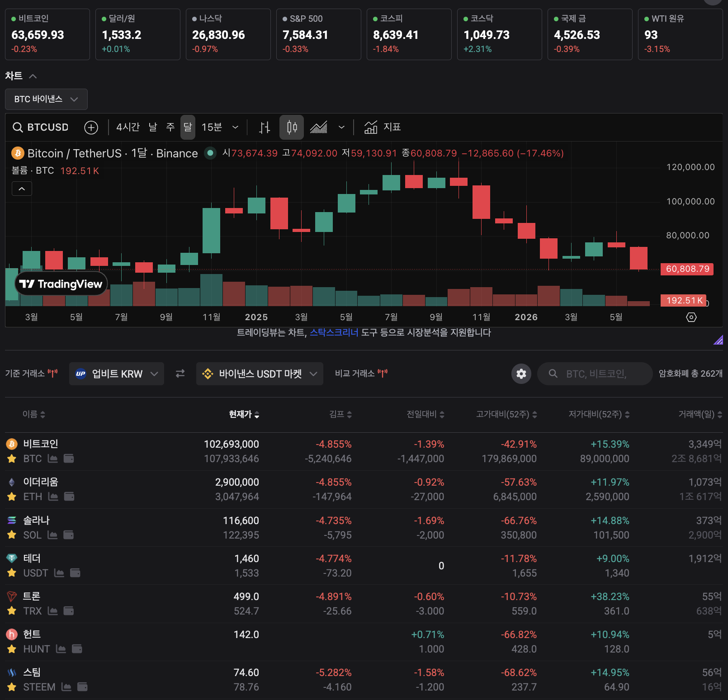Open the wallet icon next to TRX
Image resolution: width=728 pixels, height=700 pixels.
69,611
